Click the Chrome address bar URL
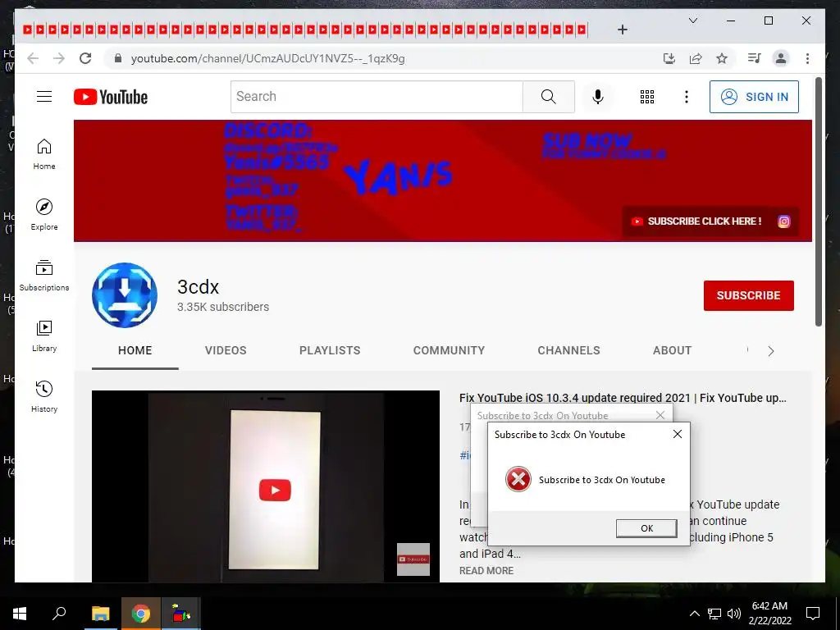The width and height of the screenshot is (840, 630). [268, 58]
